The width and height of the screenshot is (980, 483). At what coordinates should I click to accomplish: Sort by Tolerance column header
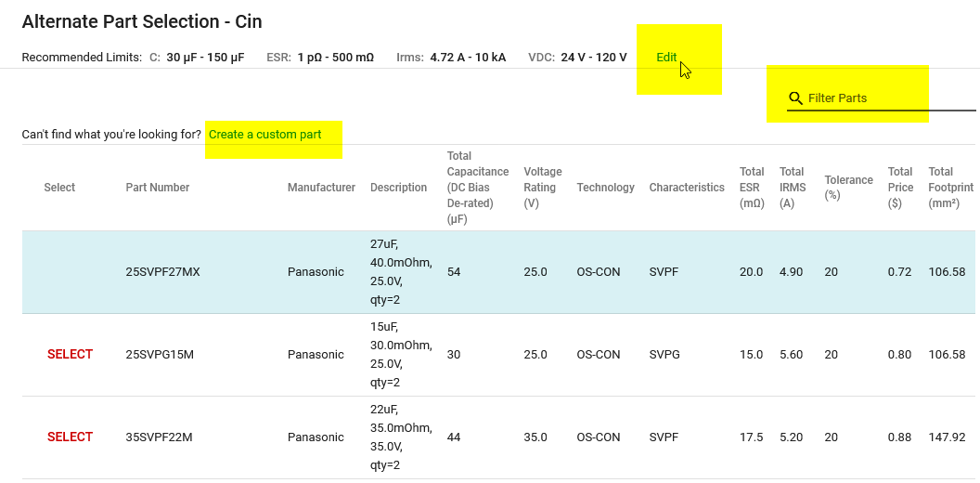(848, 188)
